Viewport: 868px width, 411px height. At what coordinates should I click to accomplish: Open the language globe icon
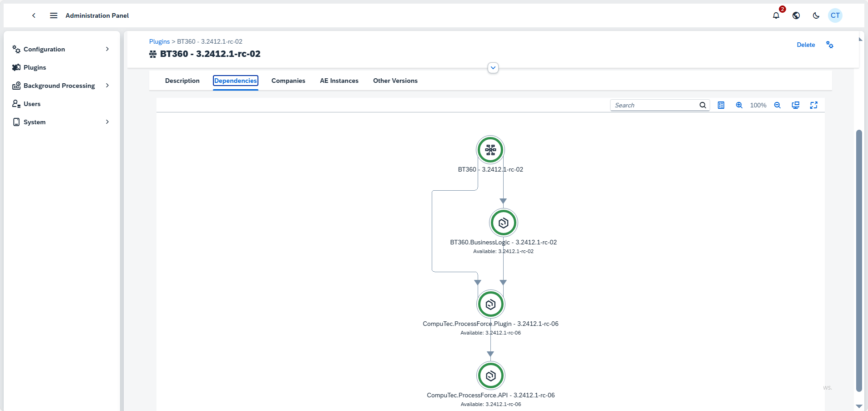tap(796, 15)
